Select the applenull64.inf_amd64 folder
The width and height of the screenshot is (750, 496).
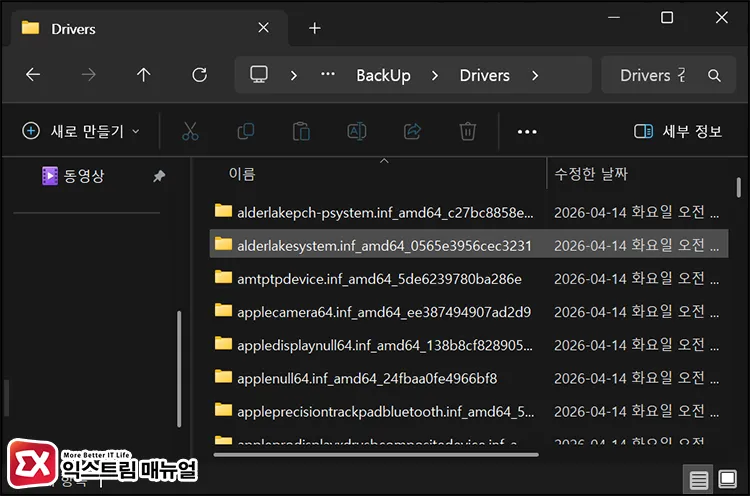pyautogui.click(x=469, y=378)
